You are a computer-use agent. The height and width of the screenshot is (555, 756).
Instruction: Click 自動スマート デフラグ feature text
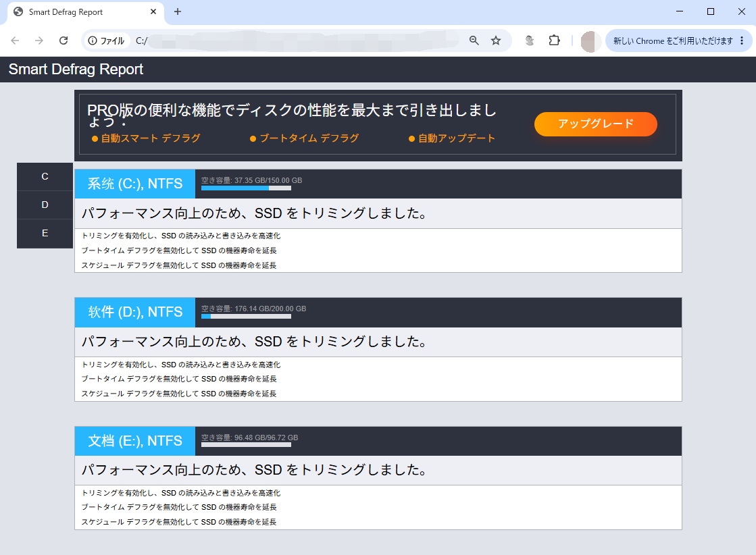[x=151, y=138]
